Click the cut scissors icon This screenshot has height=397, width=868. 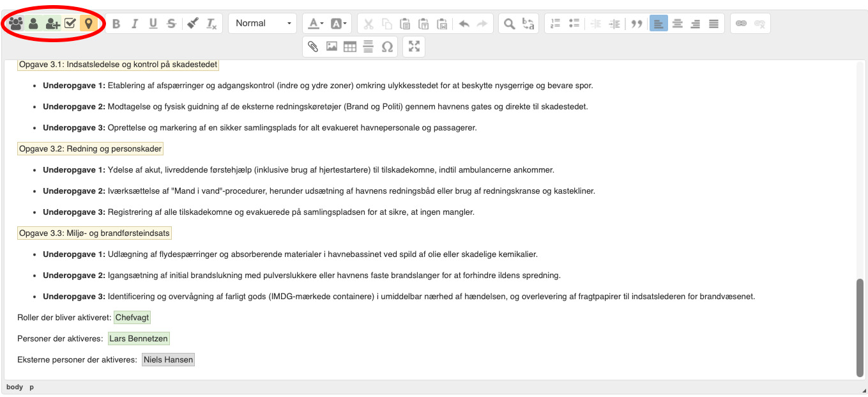pyautogui.click(x=368, y=24)
